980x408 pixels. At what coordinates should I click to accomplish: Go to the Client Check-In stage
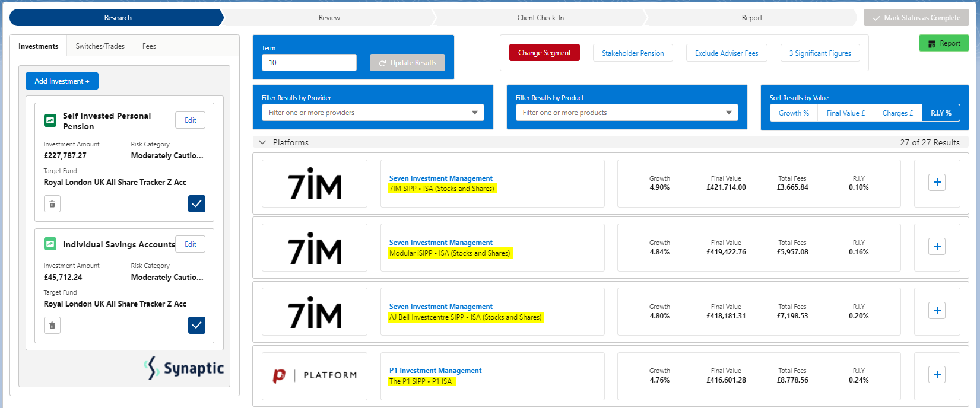(540, 18)
